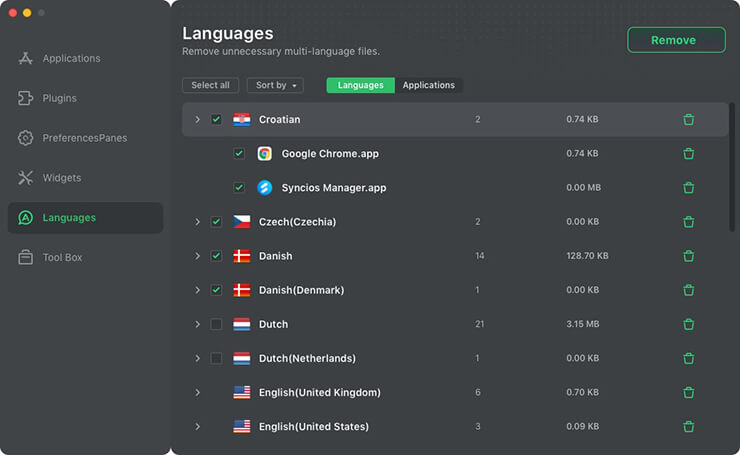Click the Syncios Manager app icon
The height and width of the screenshot is (455, 740).
[x=264, y=187]
